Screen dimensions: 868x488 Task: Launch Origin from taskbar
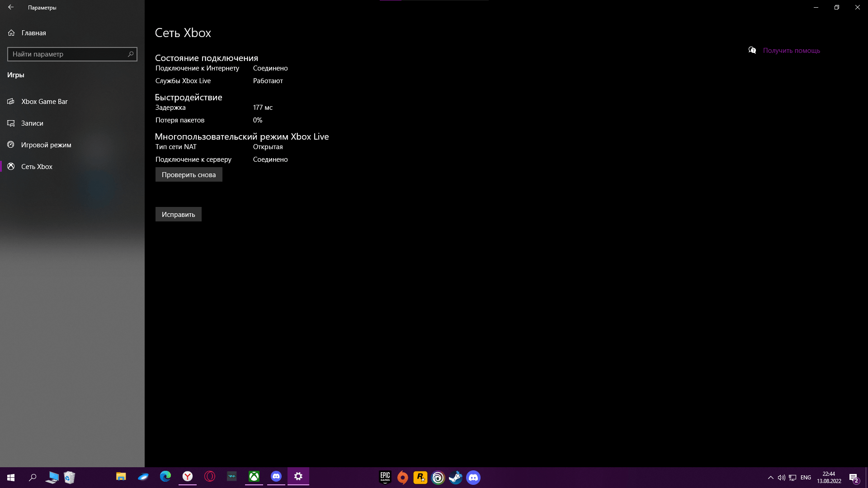point(403,478)
